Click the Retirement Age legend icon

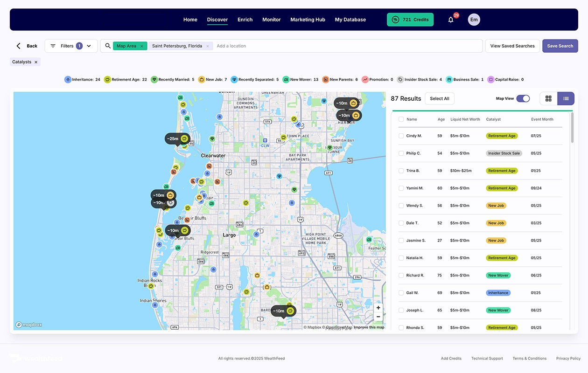pyautogui.click(x=107, y=80)
